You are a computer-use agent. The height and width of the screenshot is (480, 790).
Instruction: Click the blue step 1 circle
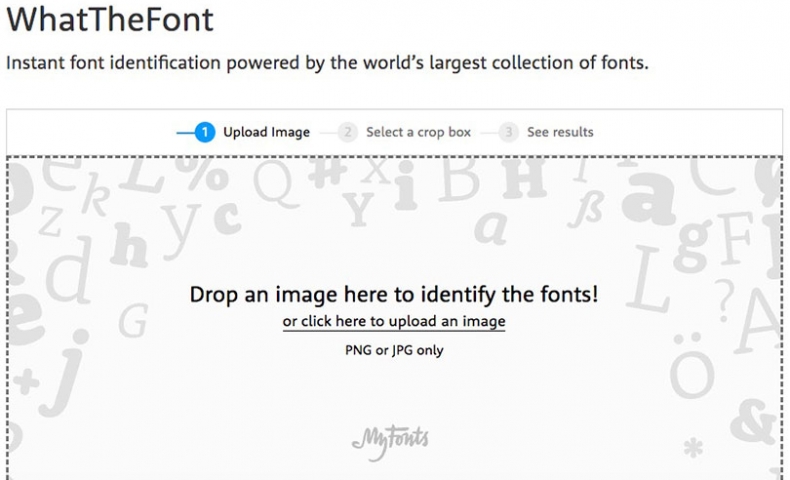(x=205, y=132)
